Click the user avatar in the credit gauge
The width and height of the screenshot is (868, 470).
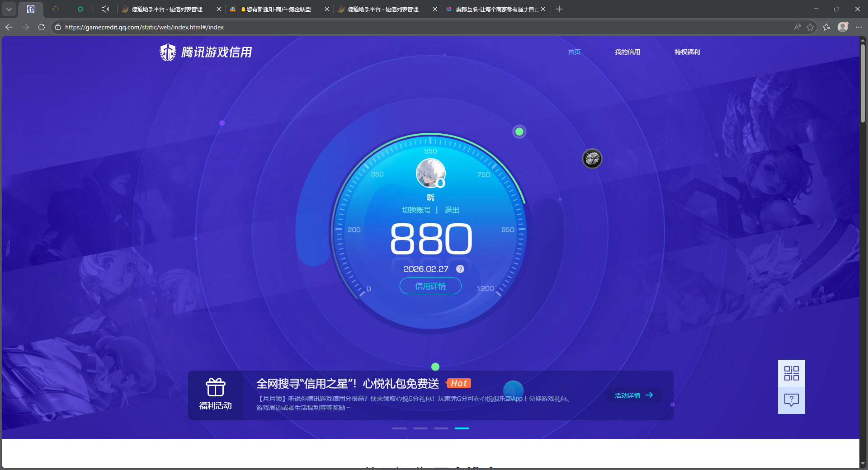[431, 173]
